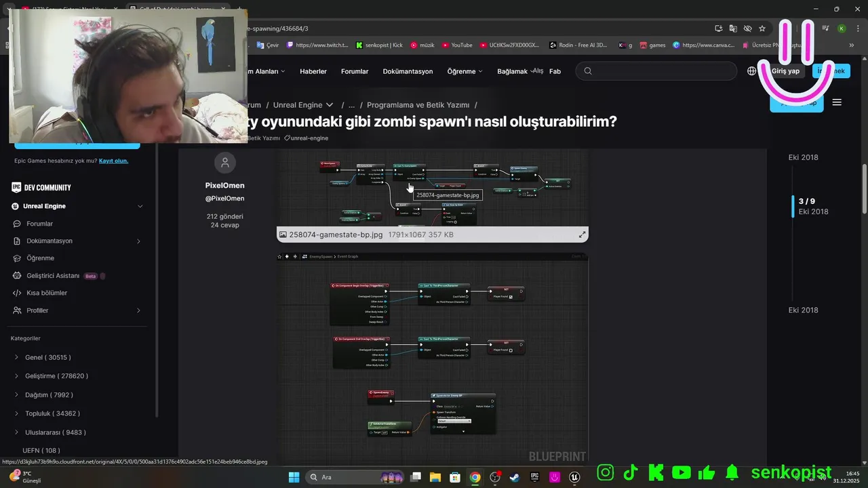The width and height of the screenshot is (868, 488).
Task: Expand the Uluslararası ( 9483 ) category
Action: pos(16,432)
